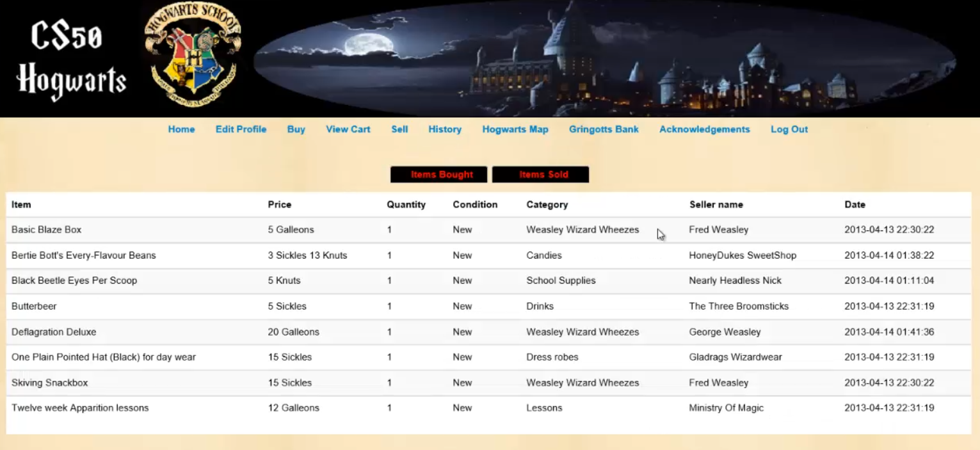Click seller George Weasley
The height and width of the screenshot is (450, 980).
725,332
